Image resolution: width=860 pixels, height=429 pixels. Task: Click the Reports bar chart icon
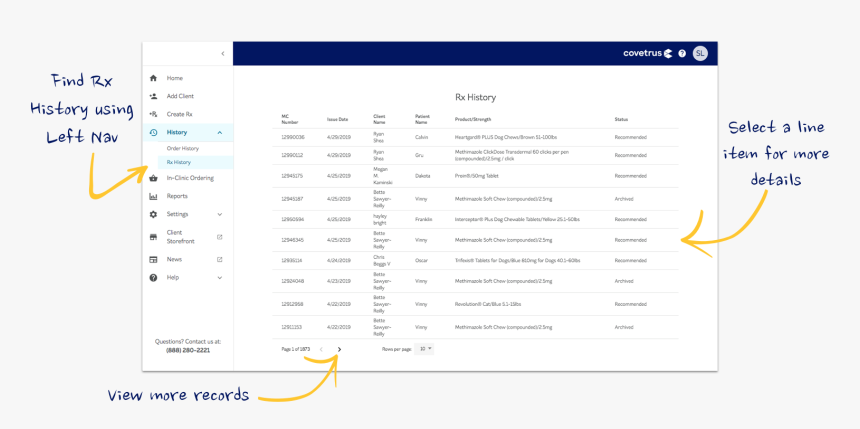[x=153, y=196]
